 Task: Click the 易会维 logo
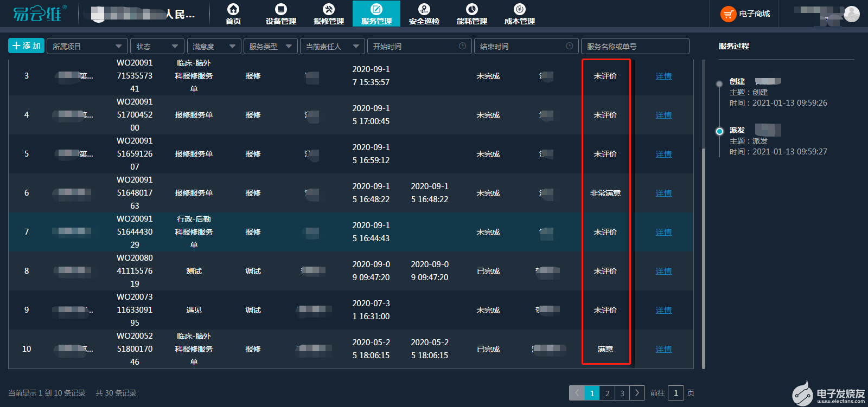click(40, 14)
